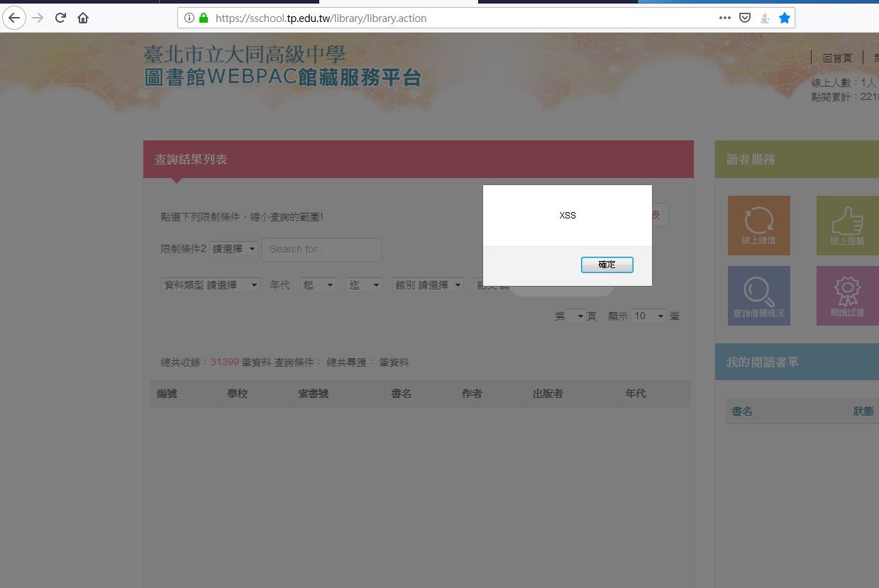
Task: Open the 顯示 10 筆 per-page dropdown
Action: (x=648, y=316)
